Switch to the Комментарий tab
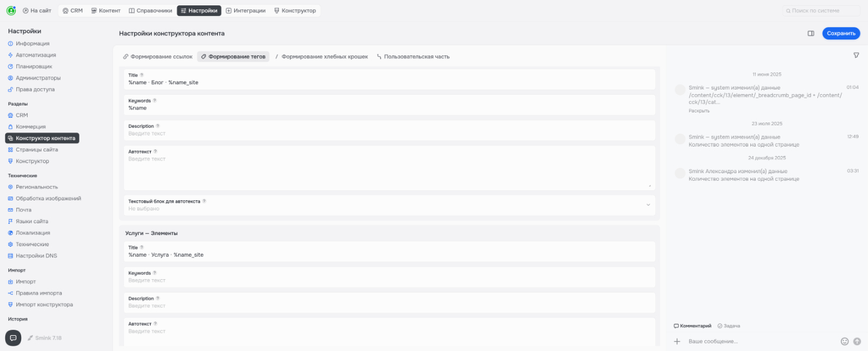 click(693, 326)
